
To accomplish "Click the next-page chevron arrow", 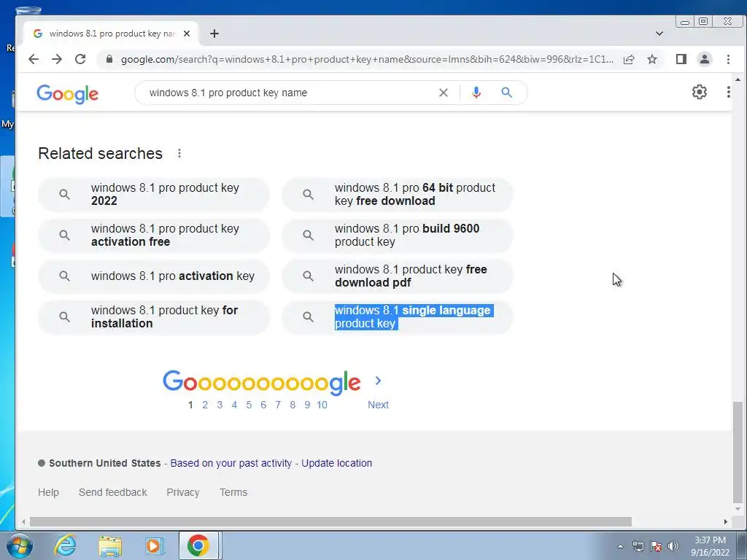I will tap(379, 381).
